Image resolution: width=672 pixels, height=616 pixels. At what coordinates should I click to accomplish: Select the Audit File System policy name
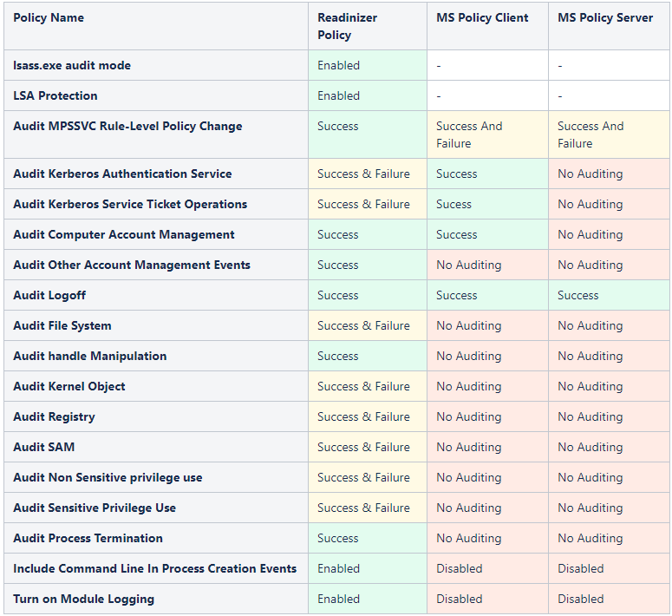point(62,326)
